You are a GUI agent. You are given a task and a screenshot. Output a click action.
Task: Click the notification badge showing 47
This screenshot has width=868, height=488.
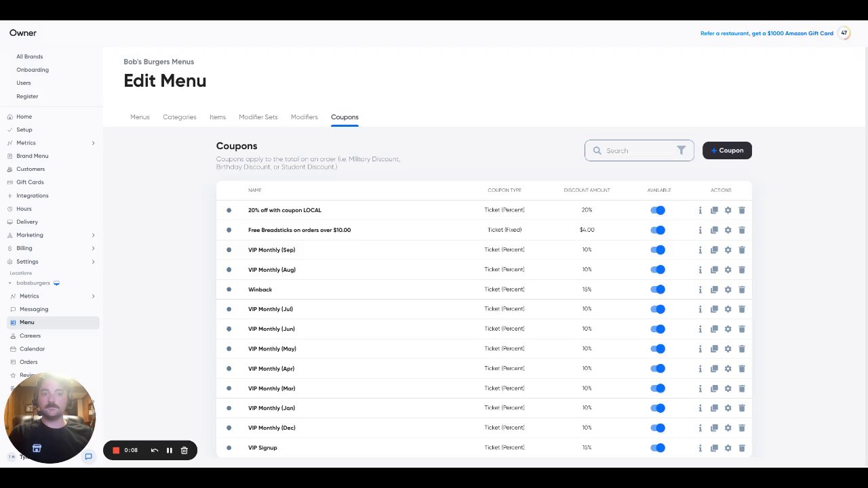(x=844, y=33)
